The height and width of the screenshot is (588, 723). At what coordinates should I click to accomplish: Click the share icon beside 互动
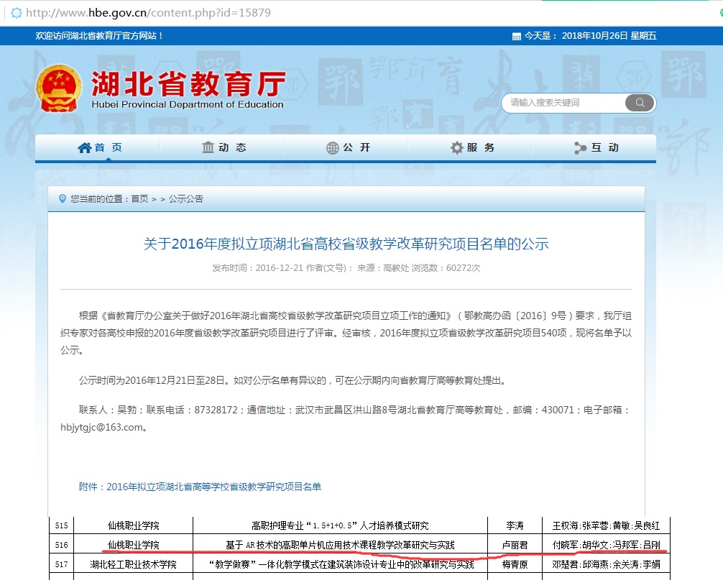coord(580,147)
